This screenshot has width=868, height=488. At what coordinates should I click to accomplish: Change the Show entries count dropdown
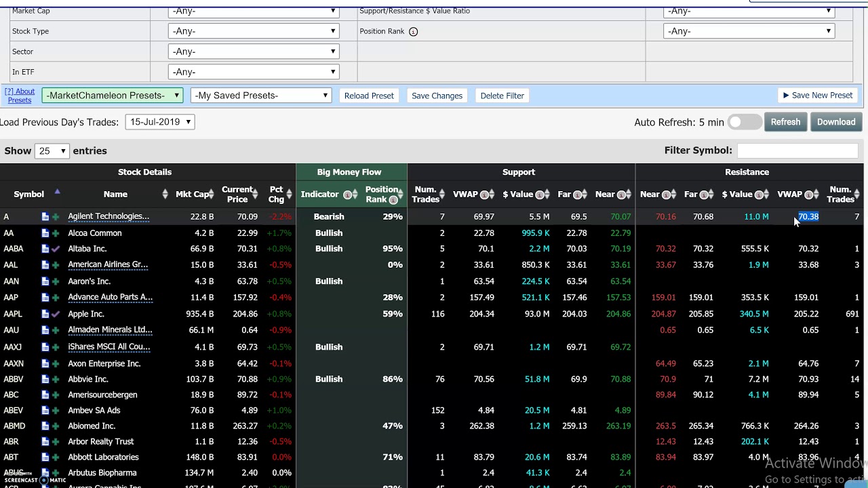pyautogui.click(x=53, y=151)
